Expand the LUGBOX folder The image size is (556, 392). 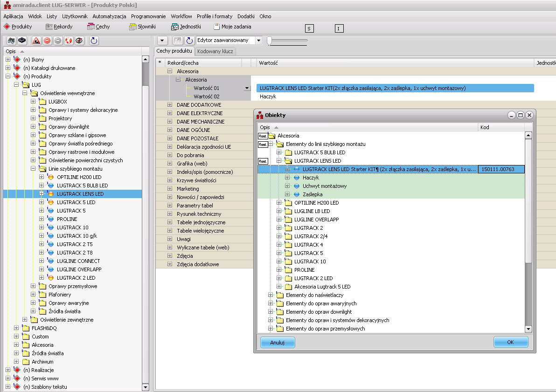(33, 101)
